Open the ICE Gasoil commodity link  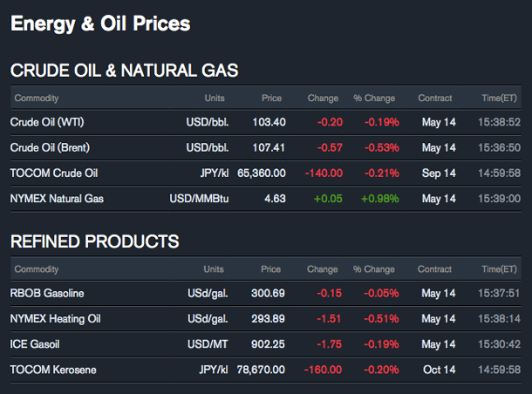[x=37, y=344]
